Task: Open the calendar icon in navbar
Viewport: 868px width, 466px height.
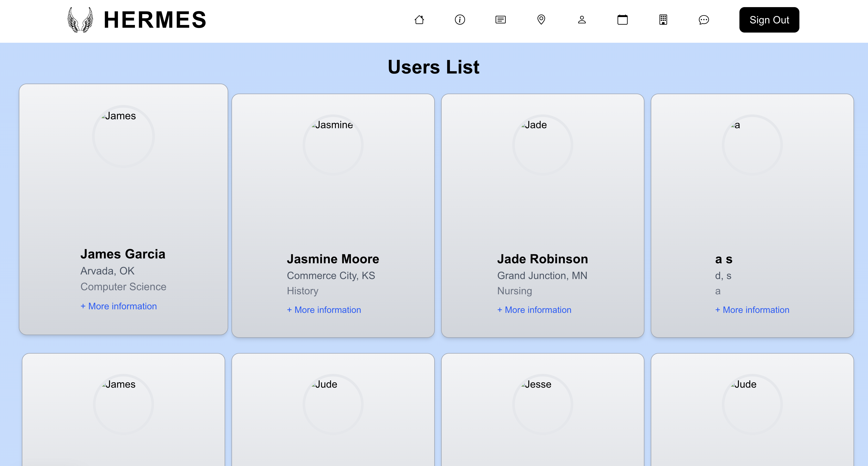Action: pyautogui.click(x=622, y=20)
